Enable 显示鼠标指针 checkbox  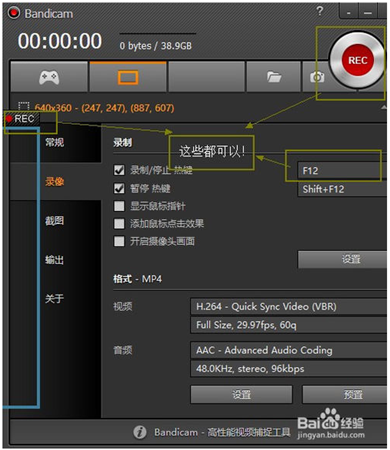click(x=119, y=206)
